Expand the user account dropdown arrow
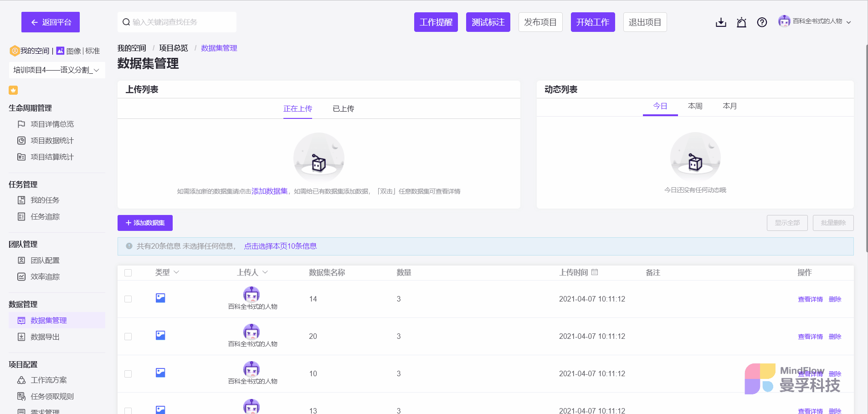868x414 pixels. (848, 22)
